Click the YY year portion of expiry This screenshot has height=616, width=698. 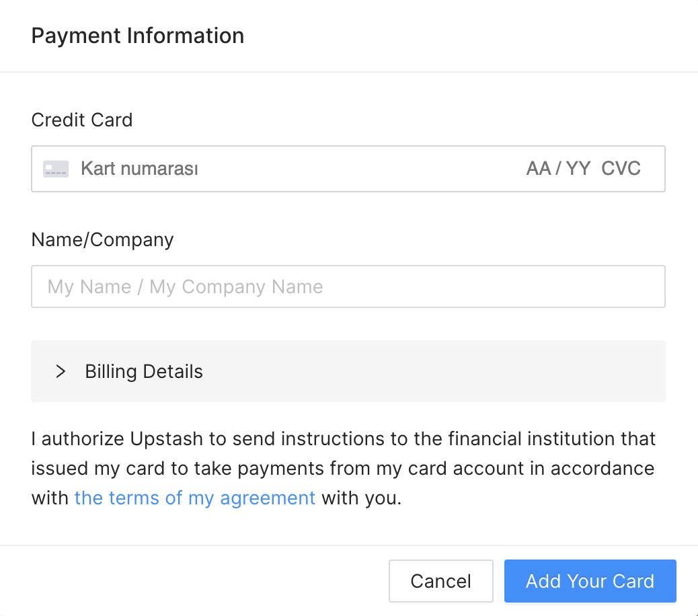click(x=578, y=169)
